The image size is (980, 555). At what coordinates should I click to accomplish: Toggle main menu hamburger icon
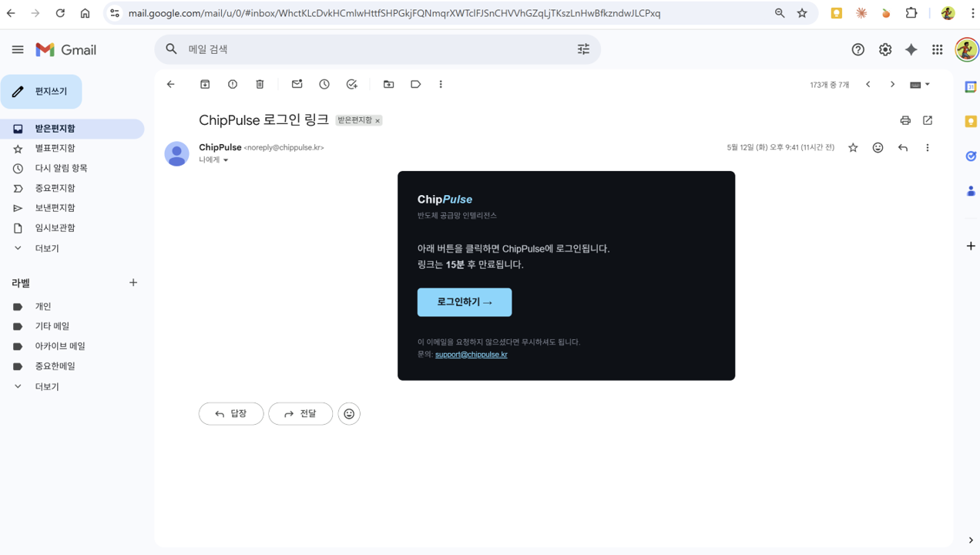pyautogui.click(x=18, y=49)
